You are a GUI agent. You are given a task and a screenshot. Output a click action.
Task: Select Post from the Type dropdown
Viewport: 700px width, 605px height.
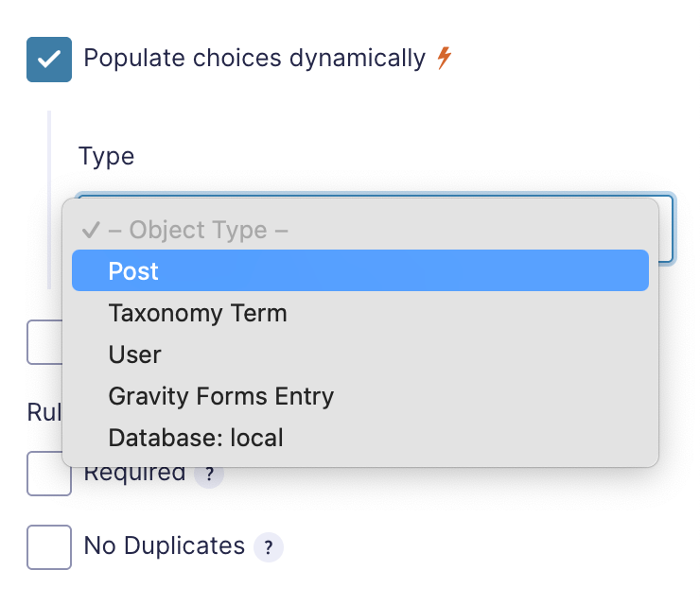click(360, 270)
